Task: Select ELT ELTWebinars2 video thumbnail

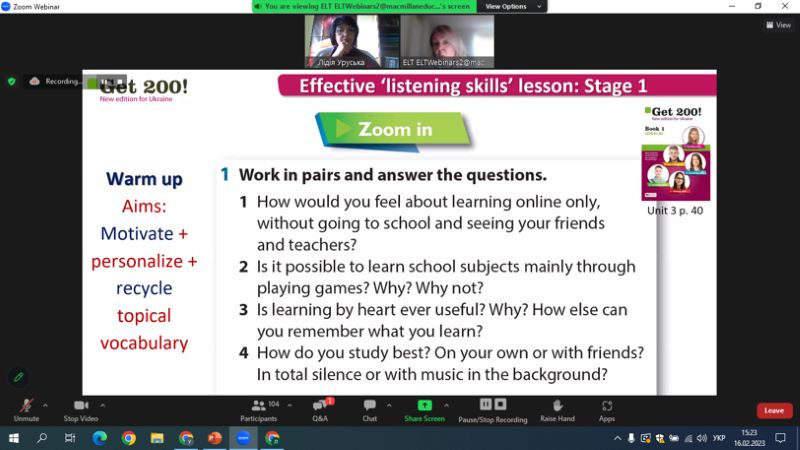Action: [x=447, y=41]
